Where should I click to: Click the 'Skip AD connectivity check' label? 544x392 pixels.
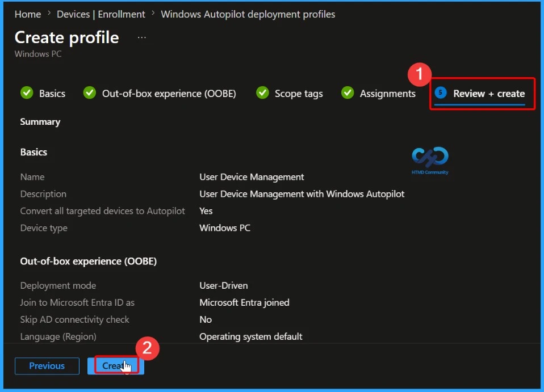tap(74, 319)
